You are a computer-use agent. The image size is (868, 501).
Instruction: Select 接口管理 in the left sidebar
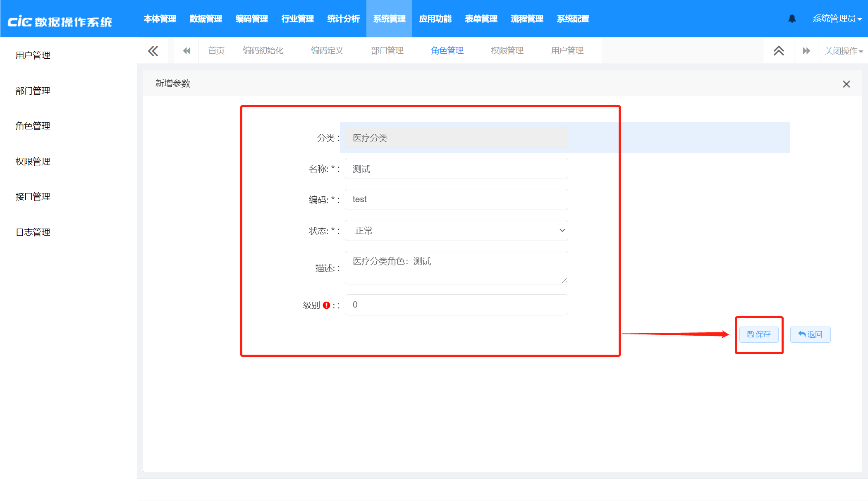(x=33, y=197)
